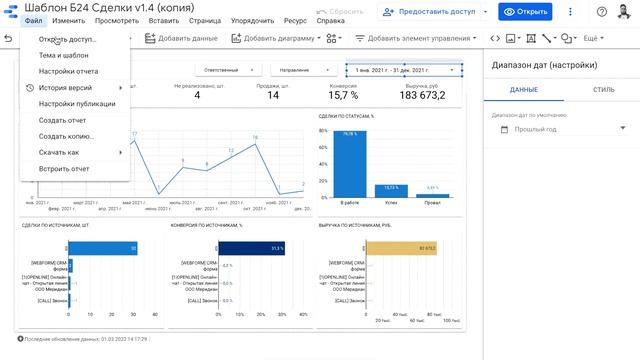Open the Ресурс menu
640x360 pixels.
pos(295,20)
